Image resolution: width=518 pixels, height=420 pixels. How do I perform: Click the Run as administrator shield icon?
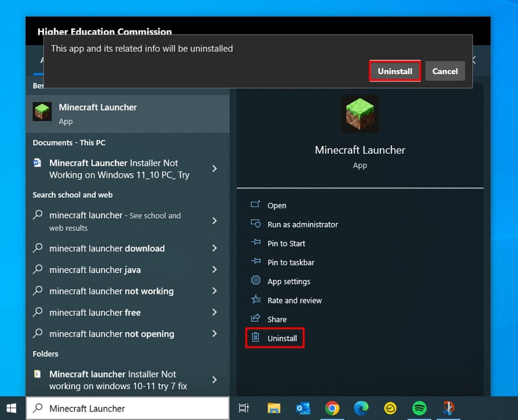point(255,224)
